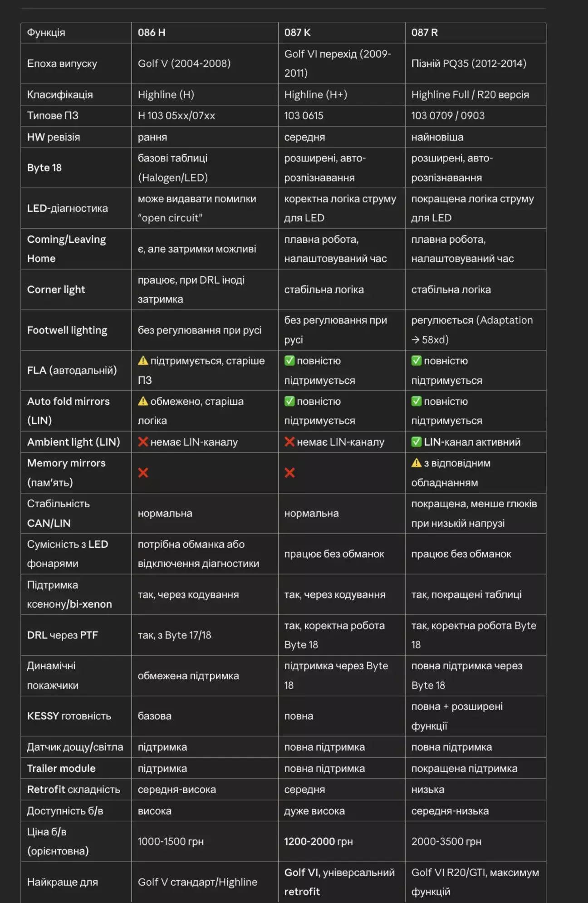Click red cross in Ambient light row, 086 H
The image size is (588, 903).
143,442
